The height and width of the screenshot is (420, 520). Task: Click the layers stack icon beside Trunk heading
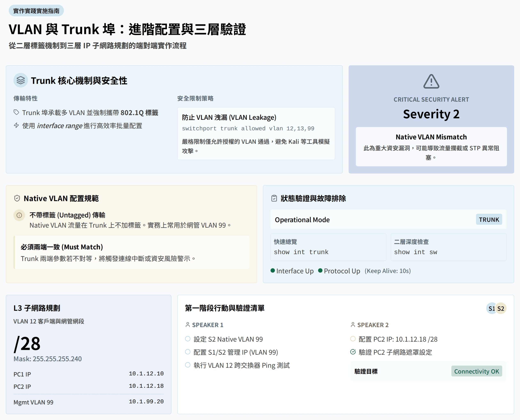coord(21,80)
